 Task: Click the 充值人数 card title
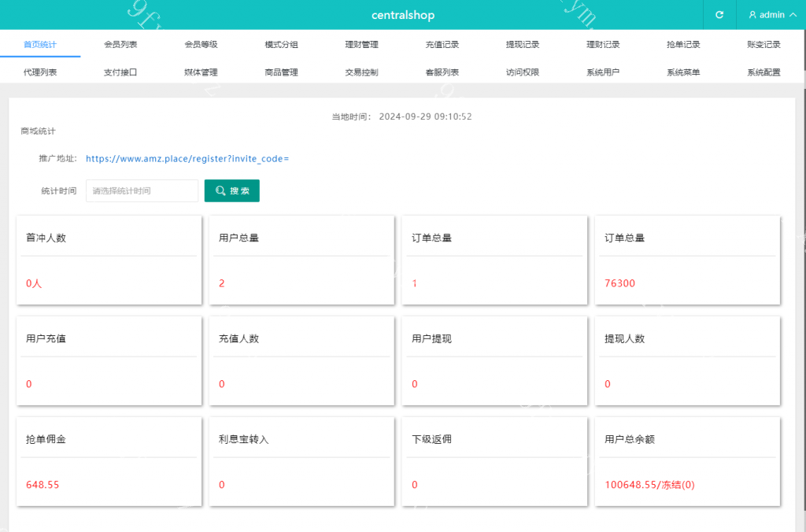point(238,338)
